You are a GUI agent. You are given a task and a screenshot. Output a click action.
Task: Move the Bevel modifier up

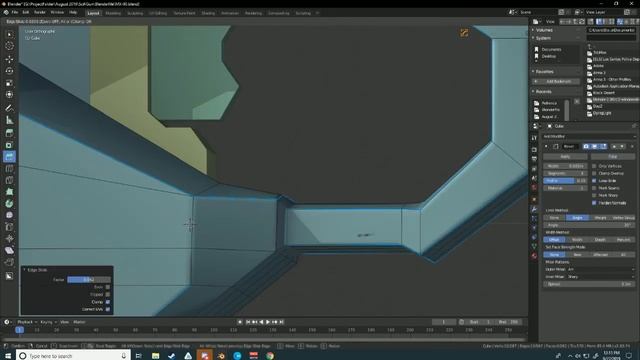pos(614,146)
